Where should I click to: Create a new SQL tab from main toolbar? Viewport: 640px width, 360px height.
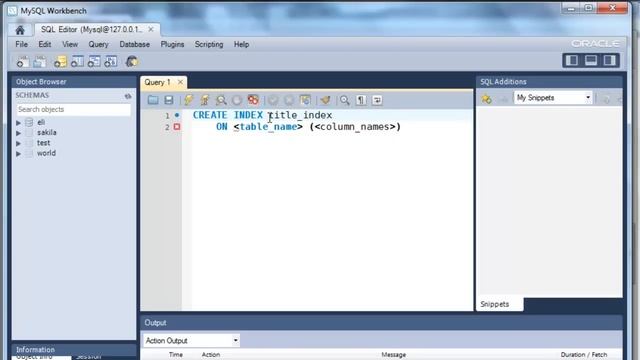point(22,62)
